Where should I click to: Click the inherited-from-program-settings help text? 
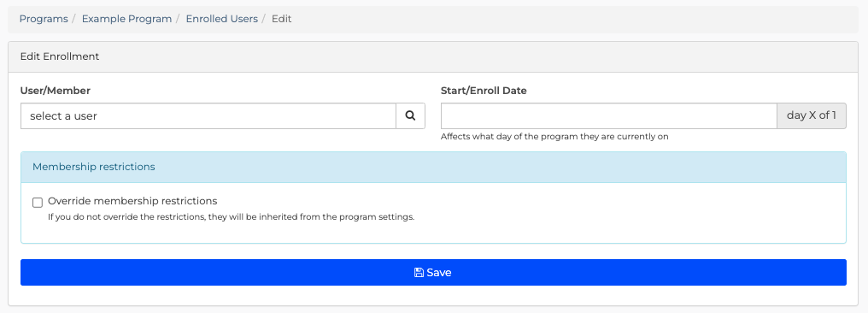tap(231, 216)
